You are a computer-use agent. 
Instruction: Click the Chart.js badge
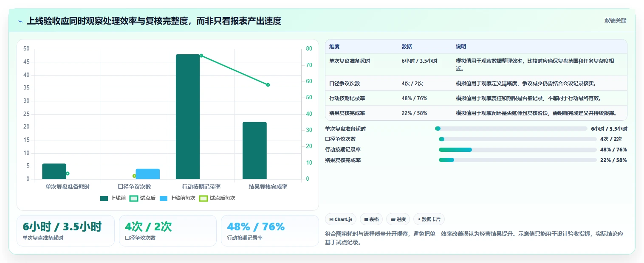pos(341,219)
